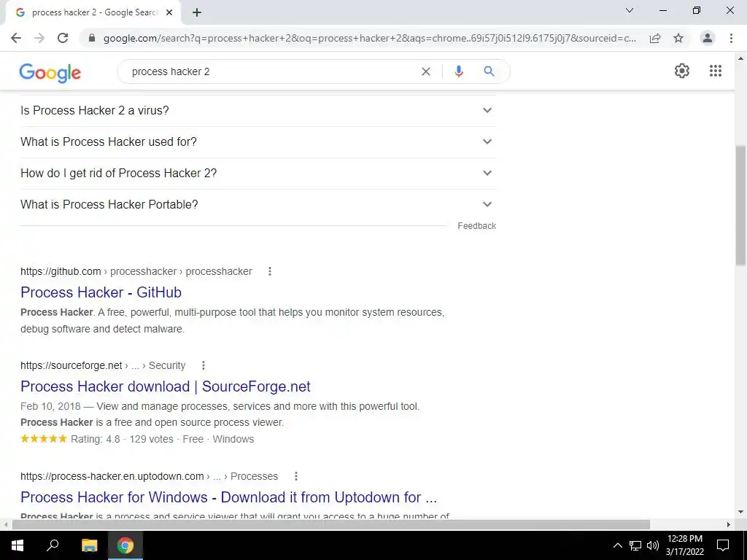Screen dimensions: 747x560
Task: Open the Google apps grid
Action: tap(716, 71)
